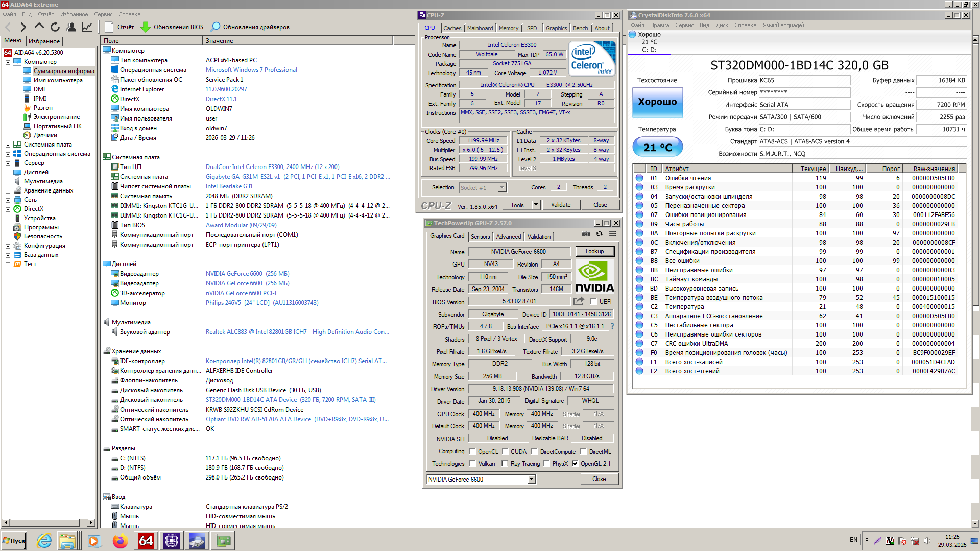980x551 pixels.
Task: Take GPU-Z screenshot with camera icon
Action: tap(586, 234)
